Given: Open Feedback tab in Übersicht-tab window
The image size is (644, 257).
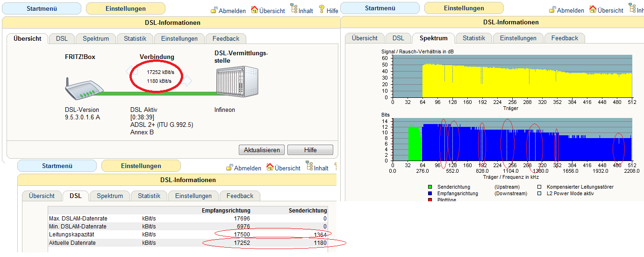Looking at the screenshot, I should pos(226,38).
